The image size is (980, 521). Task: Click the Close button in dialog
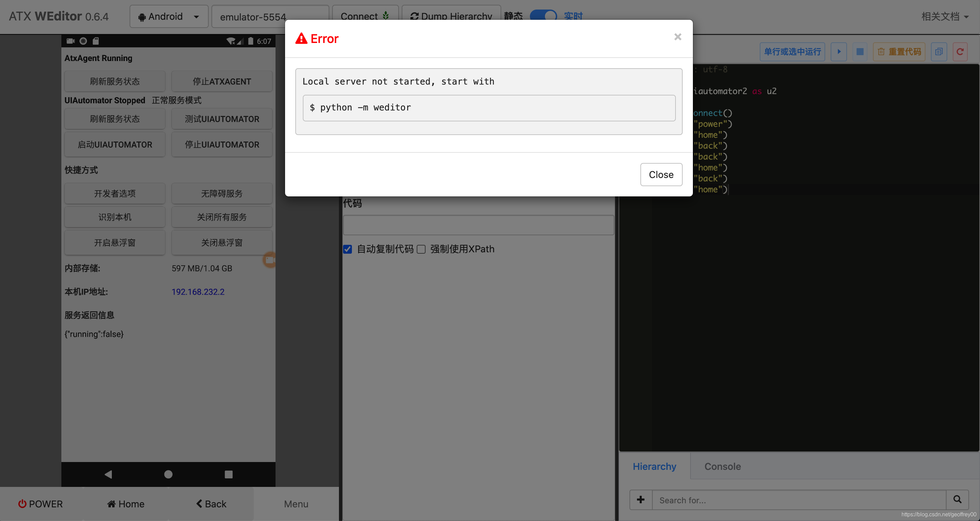pos(661,175)
